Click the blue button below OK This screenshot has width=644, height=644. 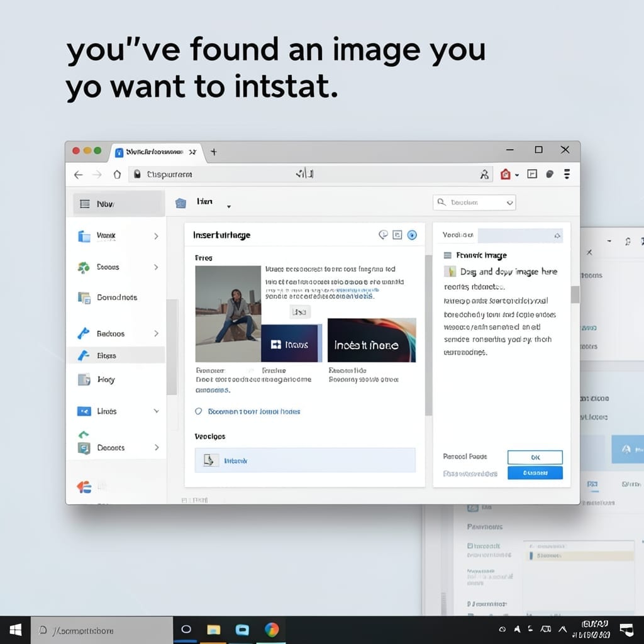535,473
